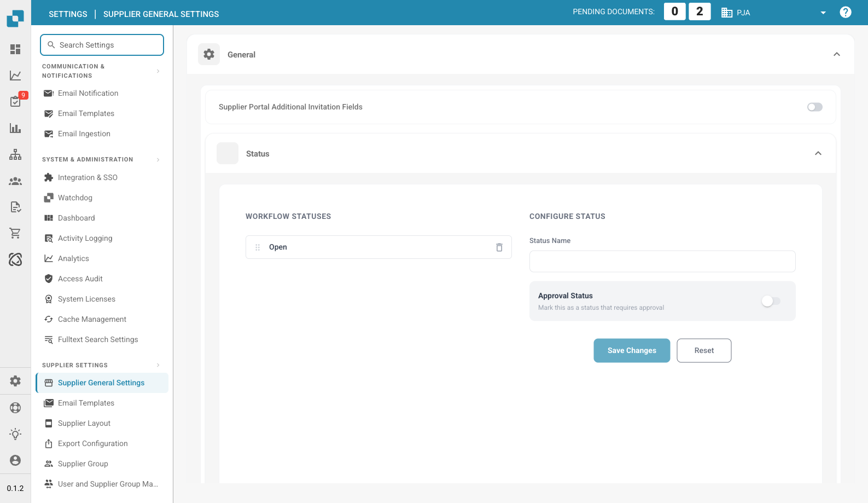Open the document approval icon in left rail
Viewport: 868px width, 503px height.
point(15,207)
